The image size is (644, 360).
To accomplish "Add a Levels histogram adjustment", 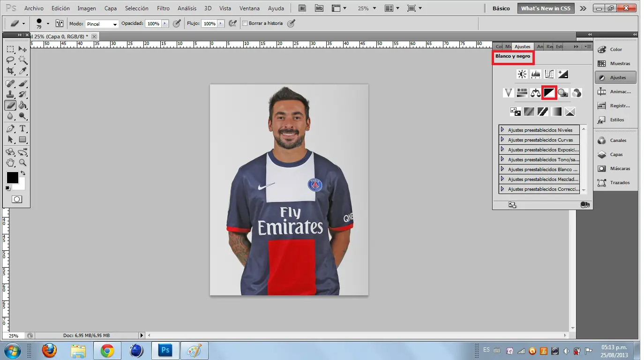I will point(536,74).
